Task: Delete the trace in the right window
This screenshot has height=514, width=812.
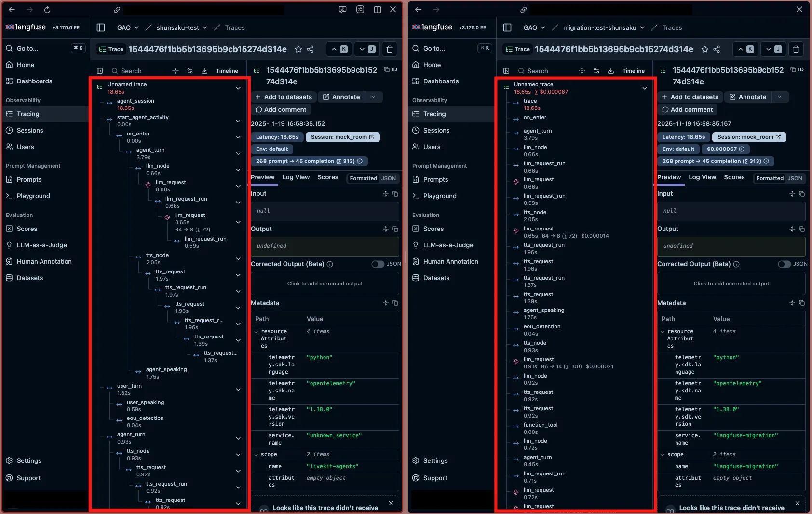Action: point(796,49)
